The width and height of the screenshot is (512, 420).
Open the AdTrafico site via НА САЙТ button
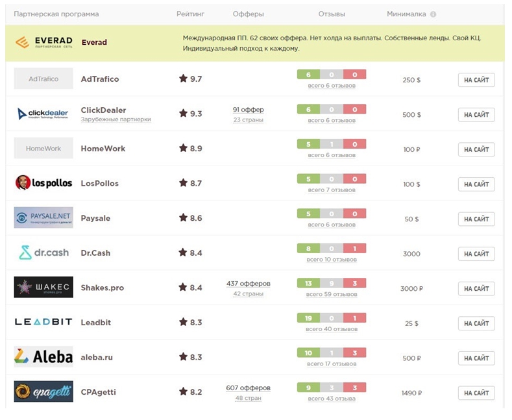point(476,80)
